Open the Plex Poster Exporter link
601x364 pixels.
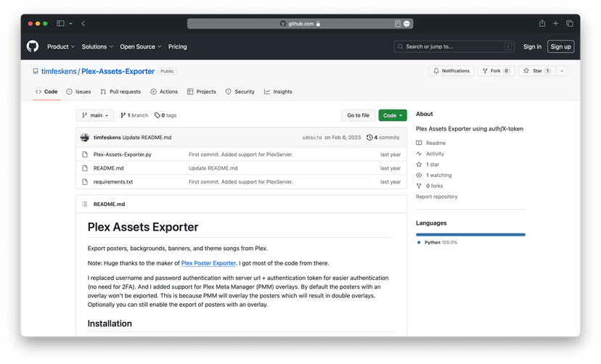(x=208, y=263)
